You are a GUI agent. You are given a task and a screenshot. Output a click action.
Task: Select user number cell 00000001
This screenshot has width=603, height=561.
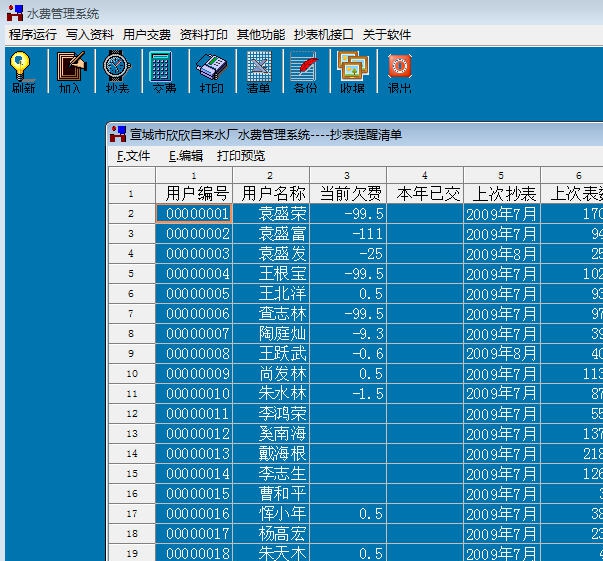194,214
